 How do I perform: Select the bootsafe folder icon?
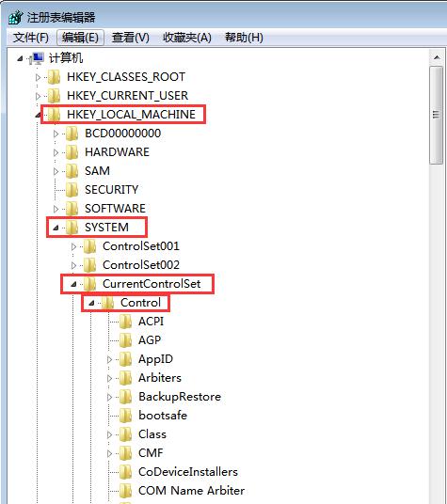[x=126, y=416]
